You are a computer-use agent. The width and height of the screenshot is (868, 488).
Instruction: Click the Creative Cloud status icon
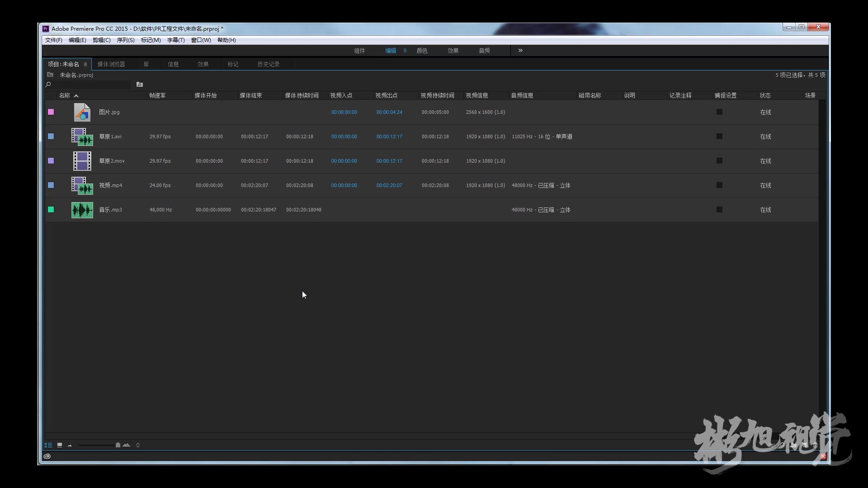[x=47, y=456]
